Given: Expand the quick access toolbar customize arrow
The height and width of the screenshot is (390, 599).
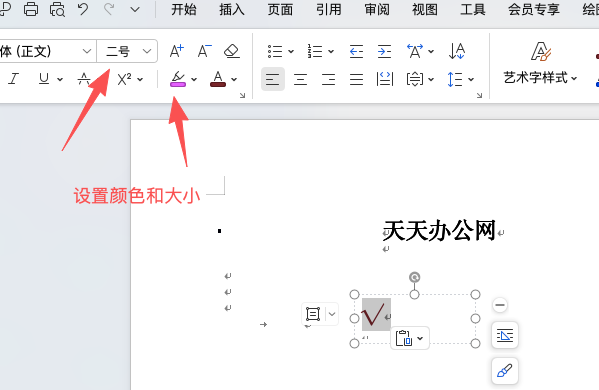Looking at the screenshot, I should 135,10.
